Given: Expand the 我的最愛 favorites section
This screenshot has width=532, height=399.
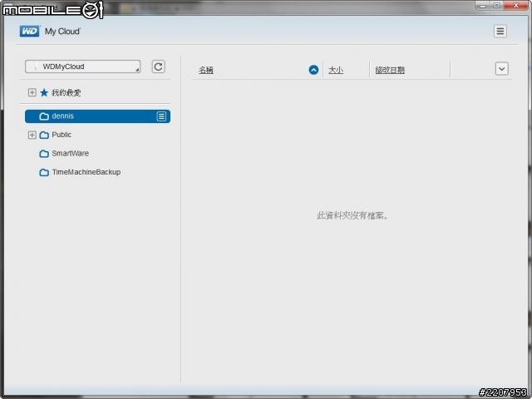Looking at the screenshot, I should coord(32,92).
